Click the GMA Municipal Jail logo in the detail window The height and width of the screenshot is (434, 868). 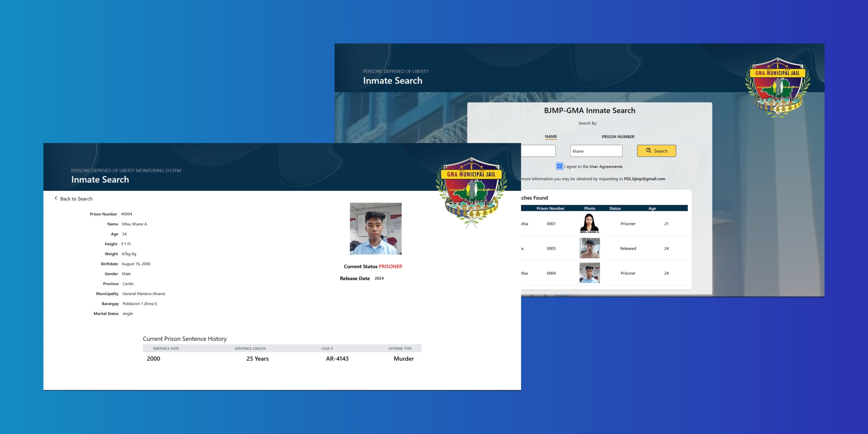[x=471, y=193]
